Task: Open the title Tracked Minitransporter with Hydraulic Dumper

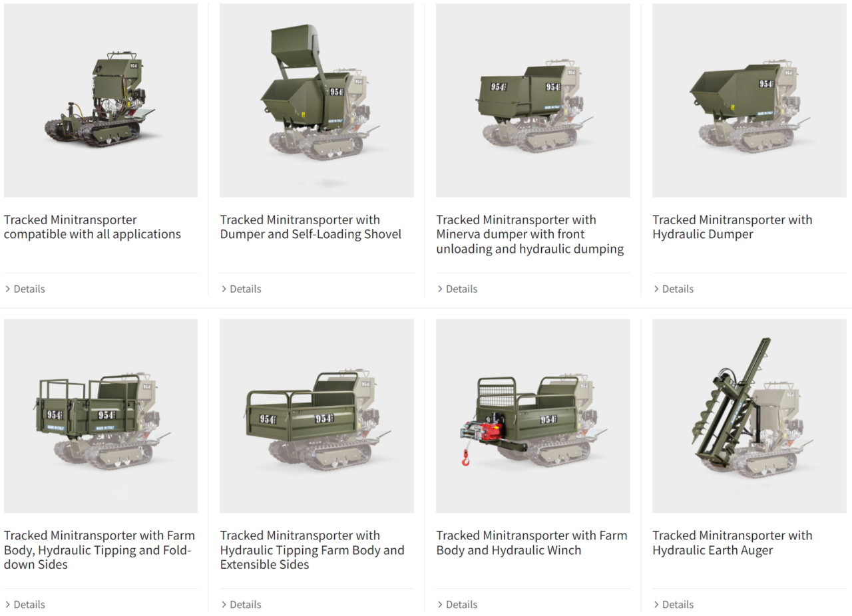Action: point(732,227)
